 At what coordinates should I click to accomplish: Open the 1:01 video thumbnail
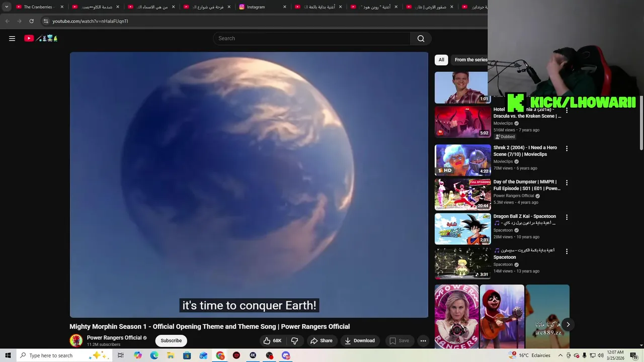[x=461, y=87]
